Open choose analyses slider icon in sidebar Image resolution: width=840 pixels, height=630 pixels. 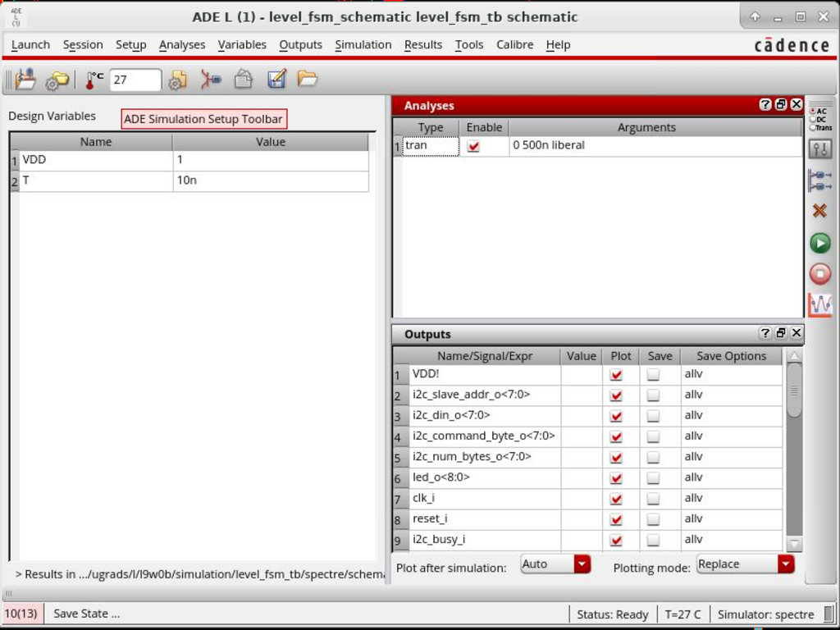click(x=819, y=149)
